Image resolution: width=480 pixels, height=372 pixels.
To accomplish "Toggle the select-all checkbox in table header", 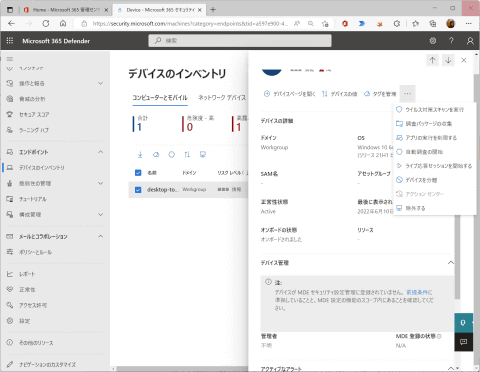I will (x=138, y=173).
